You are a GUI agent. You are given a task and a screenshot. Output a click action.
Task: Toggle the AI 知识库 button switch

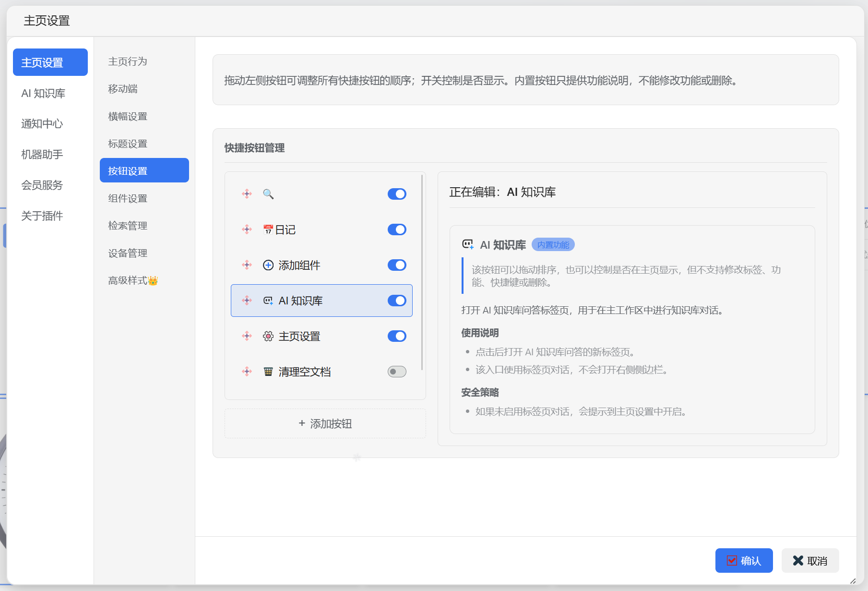397,301
